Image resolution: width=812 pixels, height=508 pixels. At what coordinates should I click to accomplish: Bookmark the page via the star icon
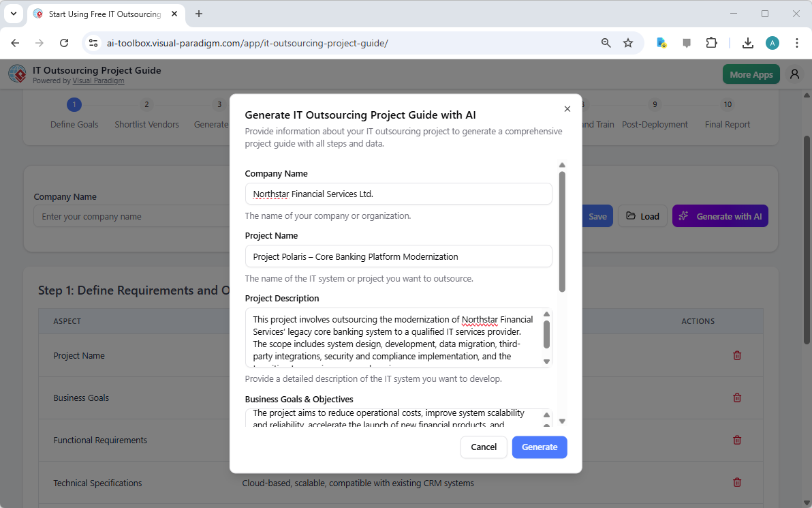[x=627, y=42]
